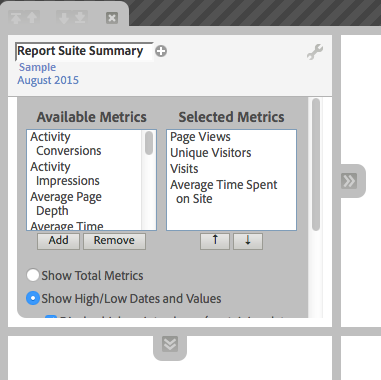
Task: Edit the Report Suite Summary title field
Action: tap(84, 51)
